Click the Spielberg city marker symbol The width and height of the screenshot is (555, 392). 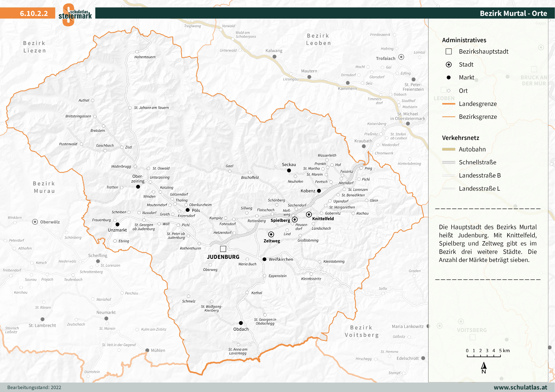tap(295, 219)
